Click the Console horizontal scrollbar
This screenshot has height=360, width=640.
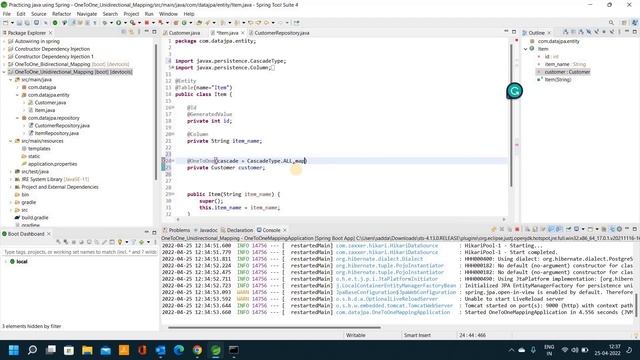[x=274, y=327]
